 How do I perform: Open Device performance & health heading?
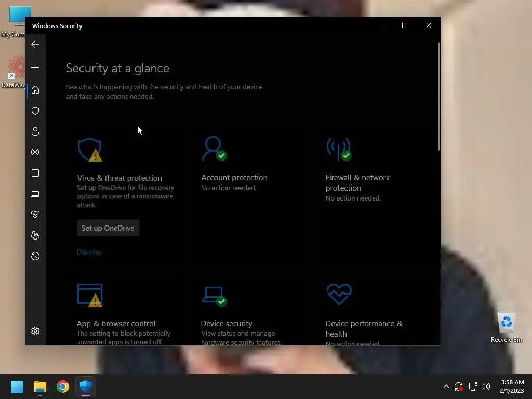pos(364,329)
